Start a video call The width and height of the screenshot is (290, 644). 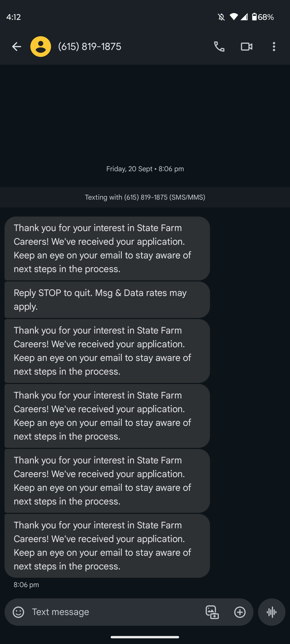click(x=247, y=47)
